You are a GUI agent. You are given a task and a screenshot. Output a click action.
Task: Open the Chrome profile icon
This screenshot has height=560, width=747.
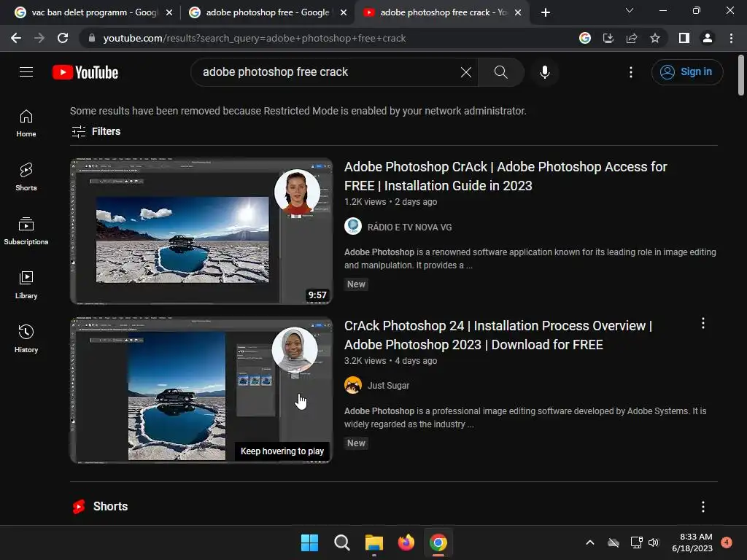coord(708,38)
